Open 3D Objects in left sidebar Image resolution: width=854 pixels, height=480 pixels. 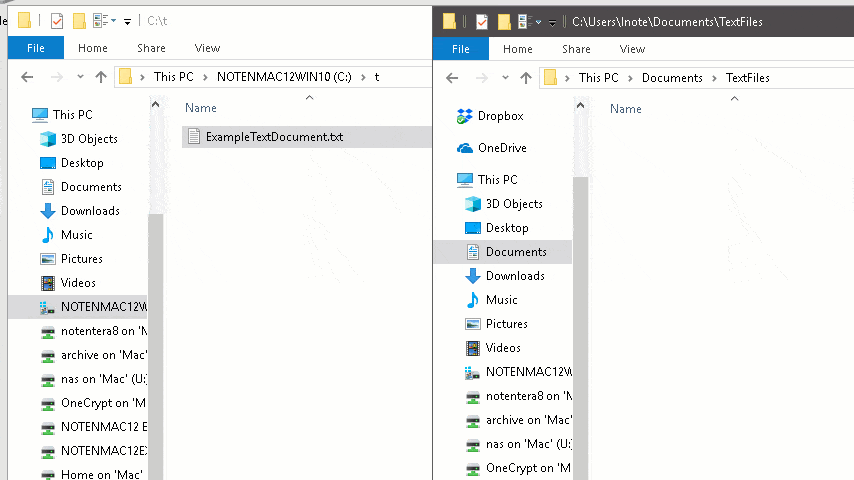88,139
